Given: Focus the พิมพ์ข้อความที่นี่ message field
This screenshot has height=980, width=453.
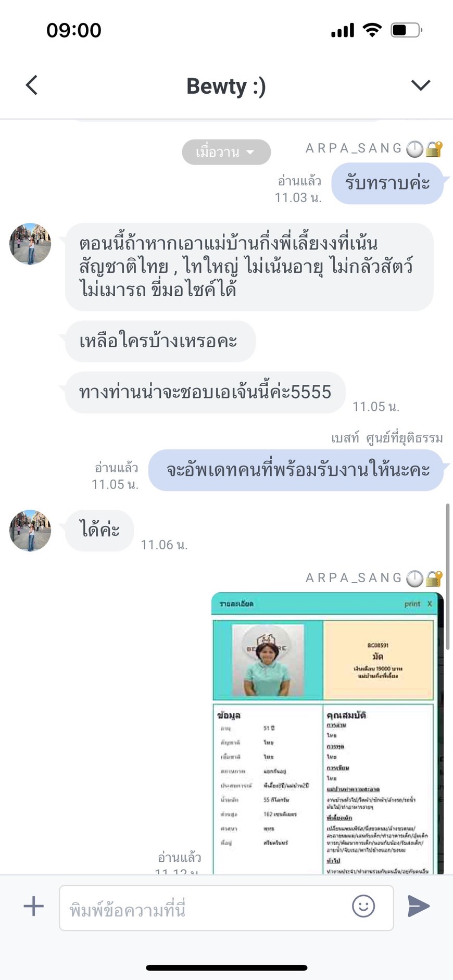Looking at the screenshot, I should click(226, 908).
